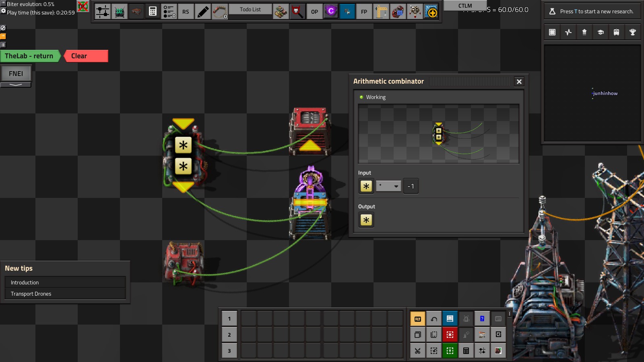Select the green upgrade planner
Viewport: 644px width, 362px height.
pos(450,351)
